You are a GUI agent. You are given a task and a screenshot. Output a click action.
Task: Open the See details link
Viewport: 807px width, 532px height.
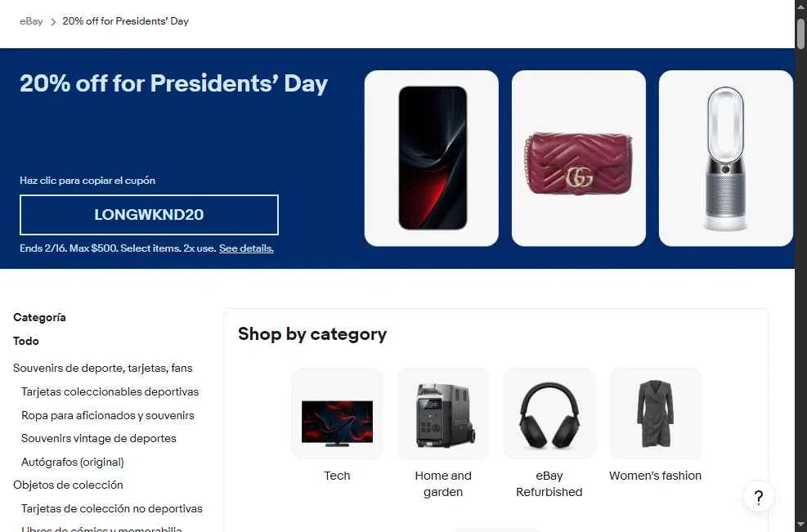pyautogui.click(x=246, y=248)
